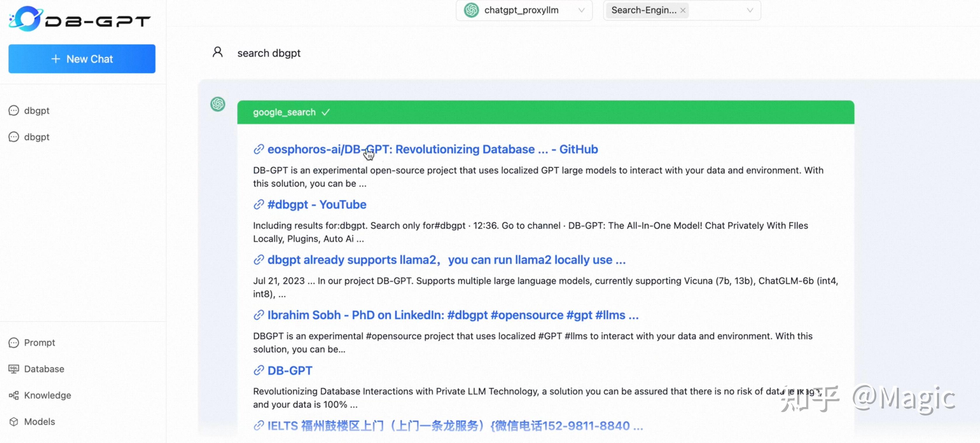This screenshot has width=980, height=443.
Task: Open the Knowledge menu item
Action: click(x=47, y=395)
